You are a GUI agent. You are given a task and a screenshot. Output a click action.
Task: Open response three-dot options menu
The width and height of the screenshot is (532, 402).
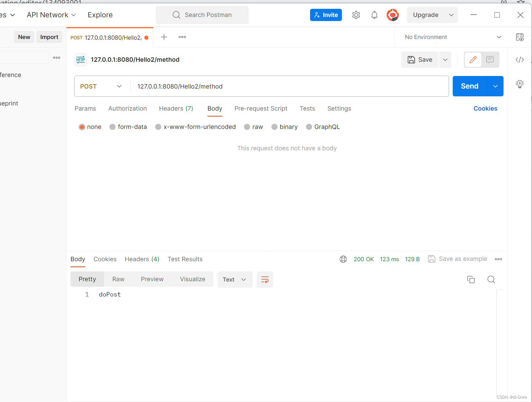pyautogui.click(x=498, y=259)
